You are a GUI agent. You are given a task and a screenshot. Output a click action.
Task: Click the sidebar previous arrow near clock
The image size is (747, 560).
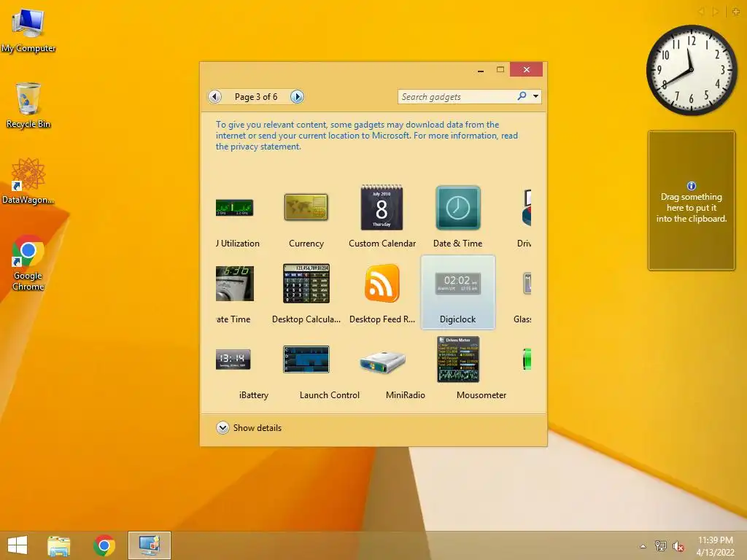[x=701, y=12]
